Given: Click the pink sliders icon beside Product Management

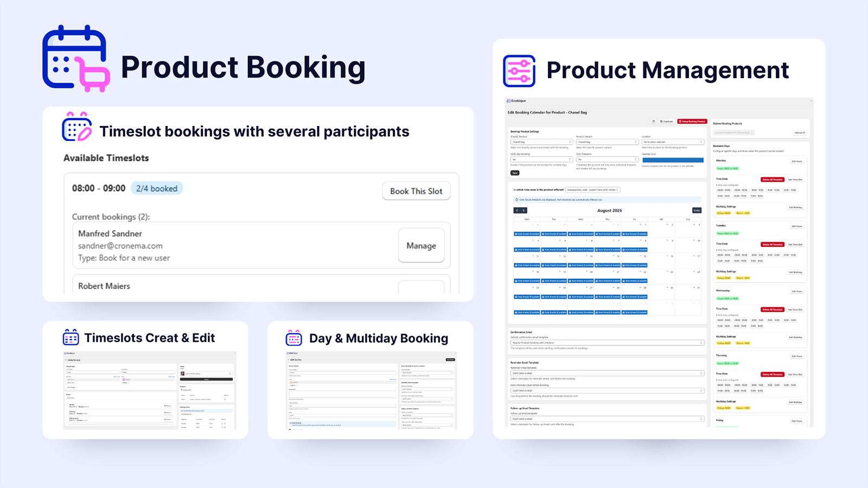Looking at the screenshot, I should (519, 70).
